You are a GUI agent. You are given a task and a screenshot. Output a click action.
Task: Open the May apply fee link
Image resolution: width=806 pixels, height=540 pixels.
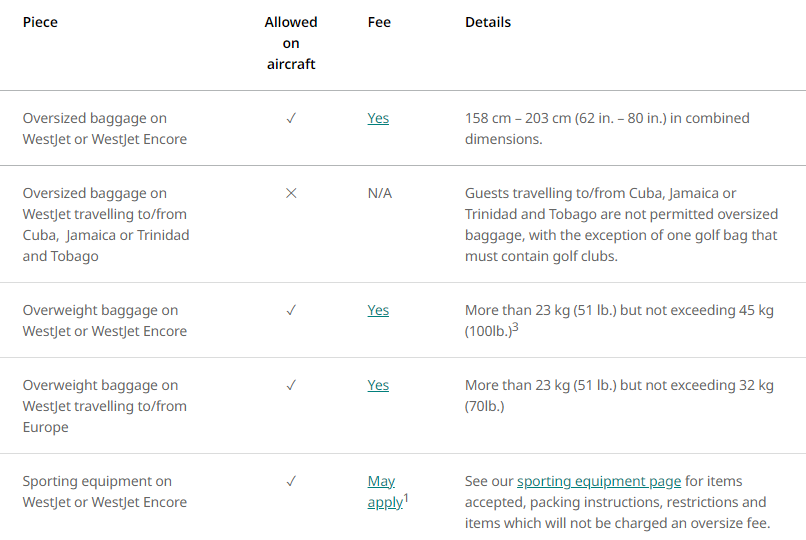tap(382, 492)
